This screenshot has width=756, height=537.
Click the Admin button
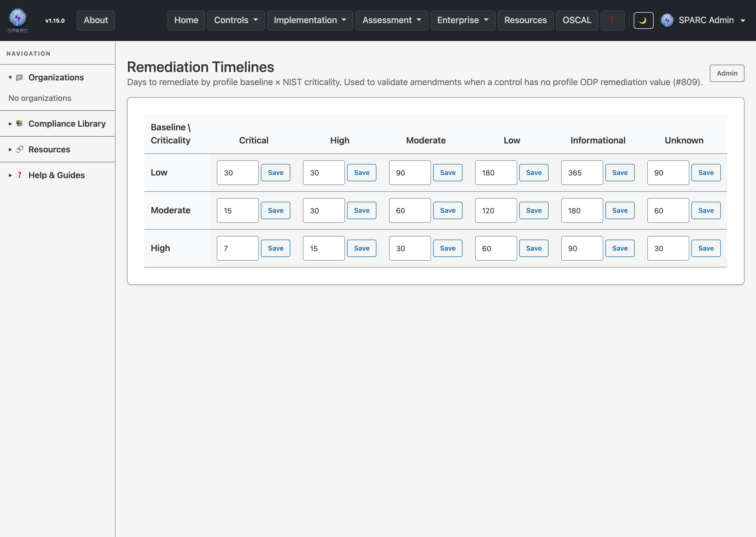[727, 73]
